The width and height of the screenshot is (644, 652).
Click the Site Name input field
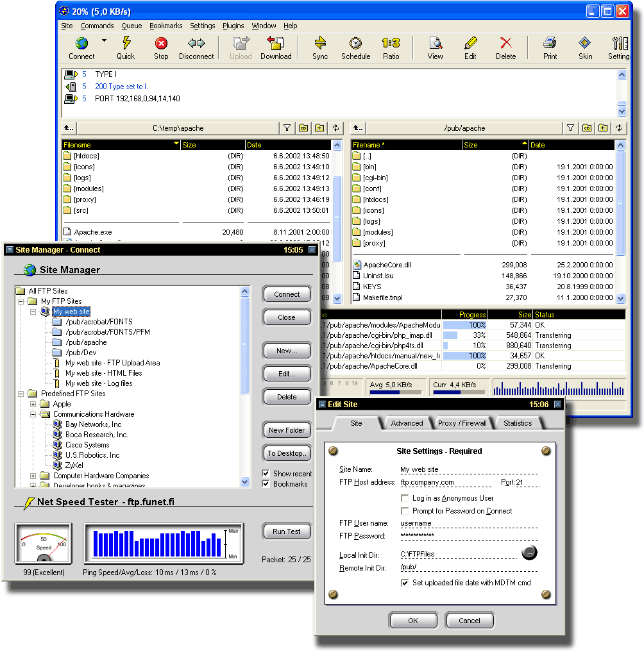[469, 469]
